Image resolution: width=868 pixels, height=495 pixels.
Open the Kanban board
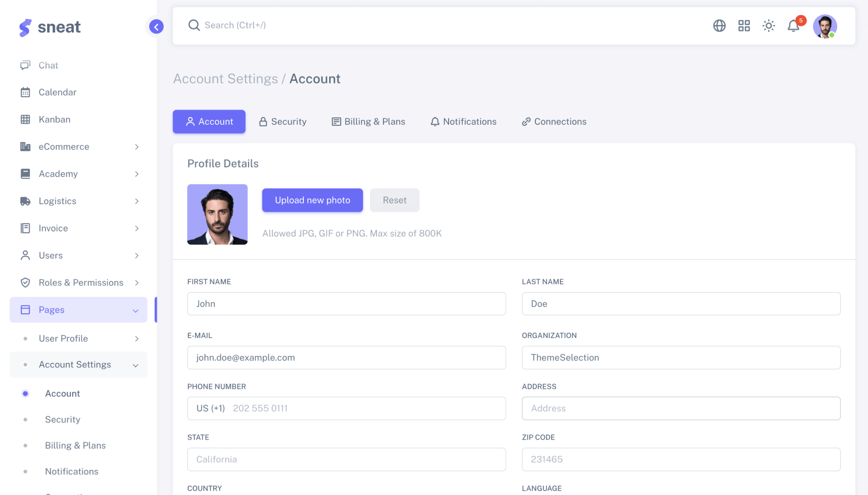tap(54, 119)
